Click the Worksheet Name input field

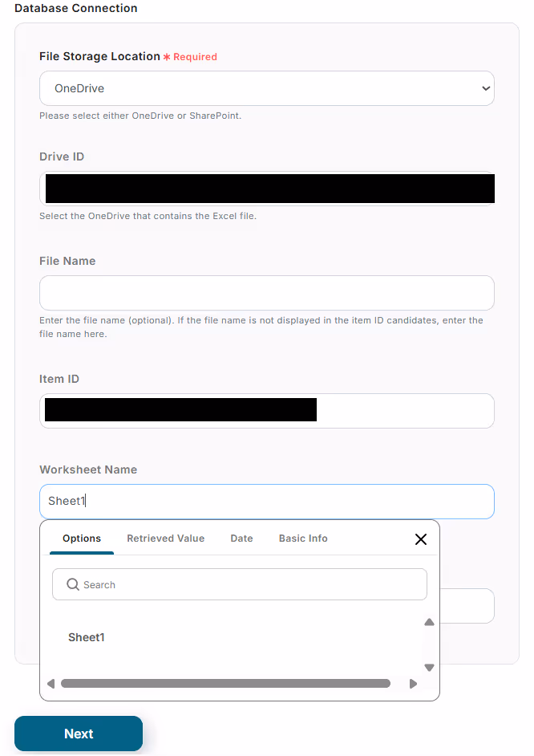coord(267,502)
